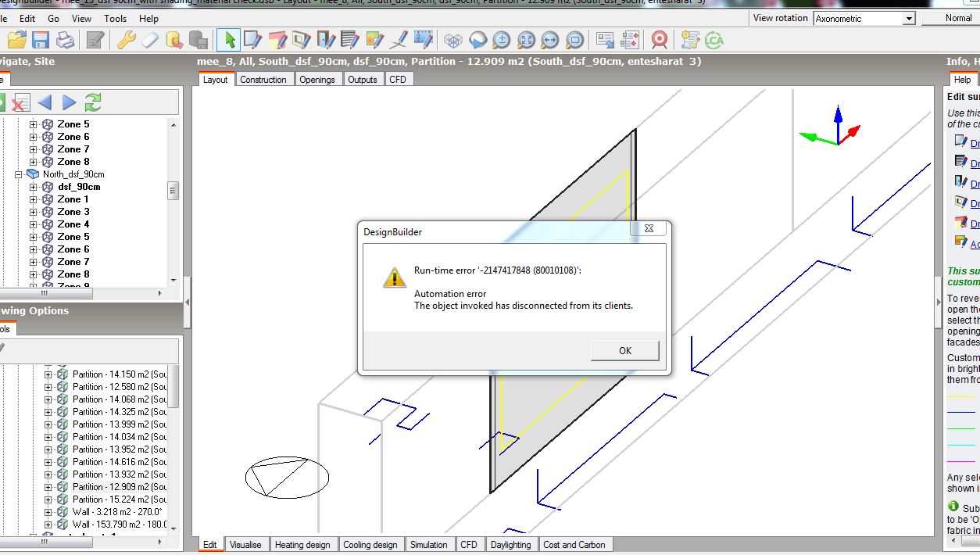Open the CFD tab beside Outputs

pos(398,80)
